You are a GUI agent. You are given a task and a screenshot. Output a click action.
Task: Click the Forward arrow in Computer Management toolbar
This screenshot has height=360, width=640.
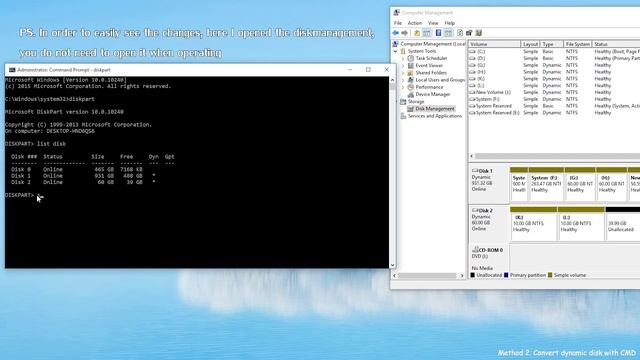[x=404, y=33]
